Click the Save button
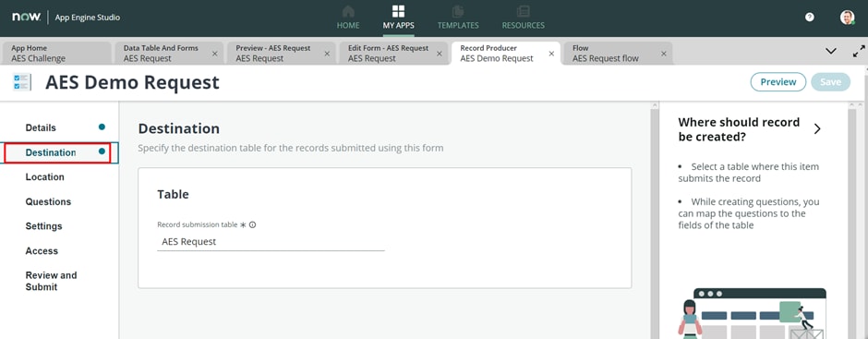 click(x=830, y=82)
